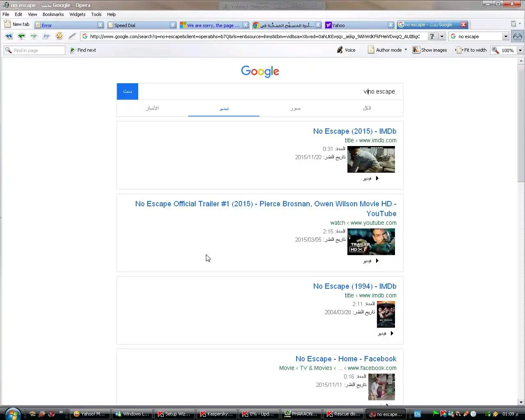Screen dimensions: 525x420
Task: Click the Fast forward icon
Action: [46, 36]
